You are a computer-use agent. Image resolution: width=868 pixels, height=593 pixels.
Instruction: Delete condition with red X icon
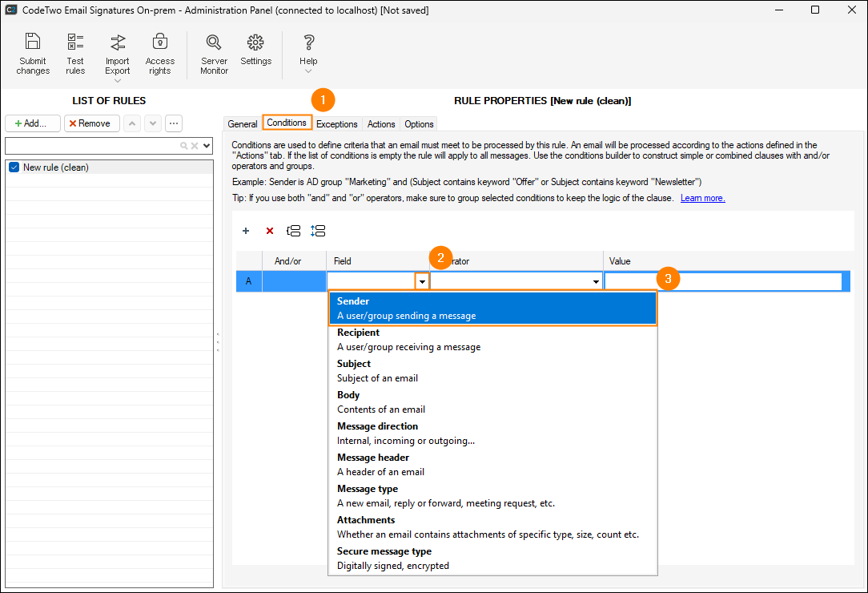[270, 231]
